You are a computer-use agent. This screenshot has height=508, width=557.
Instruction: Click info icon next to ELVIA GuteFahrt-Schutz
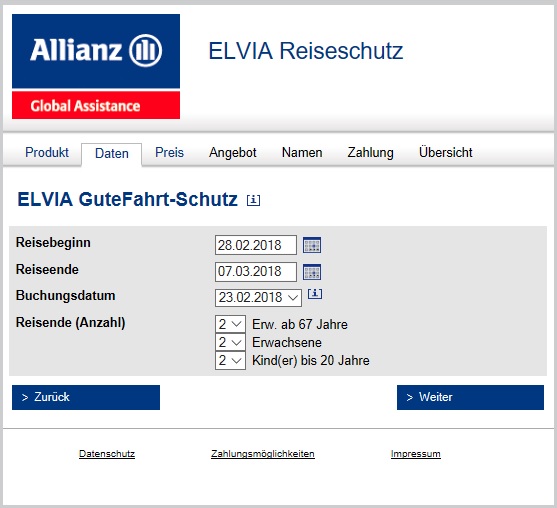[253, 200]
